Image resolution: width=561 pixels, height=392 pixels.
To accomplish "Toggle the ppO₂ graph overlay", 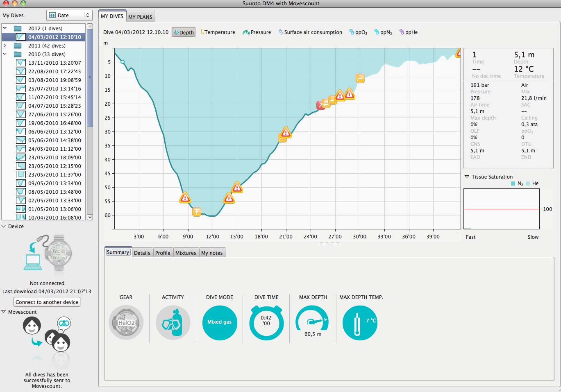I will 358,32.
